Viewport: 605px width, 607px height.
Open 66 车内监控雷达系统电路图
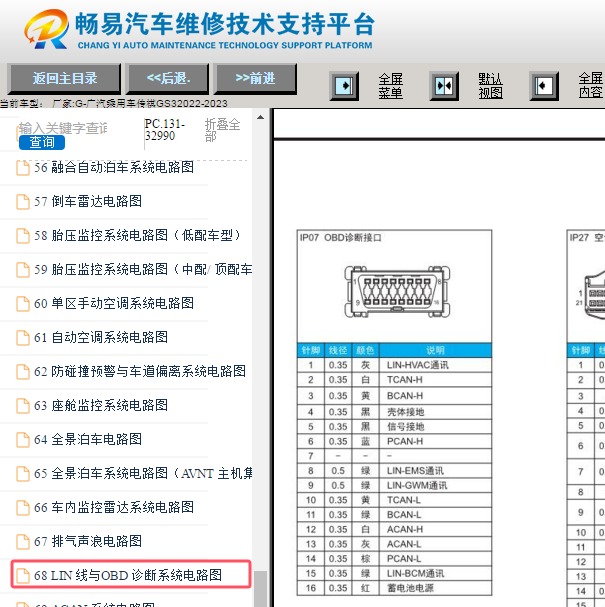point(114,508)
